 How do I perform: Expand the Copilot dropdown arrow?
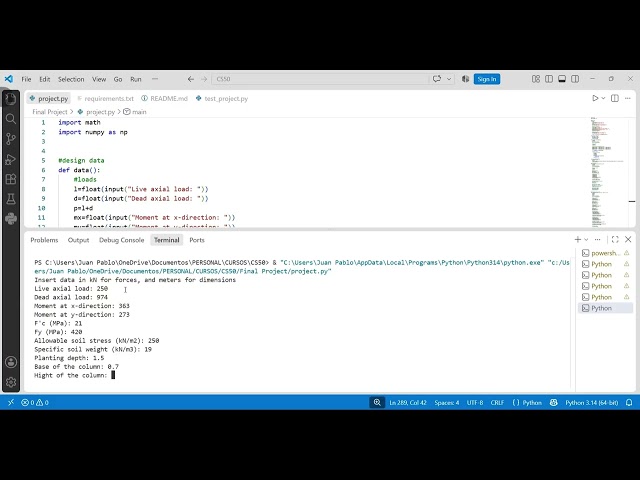pos(449,79)
